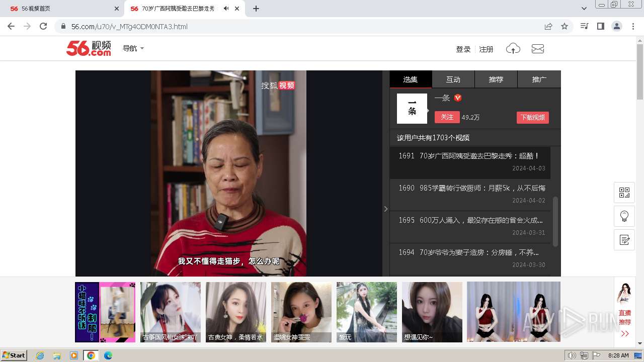Viewport: 644px width, 362px height.
Task: Click the 关注 follow button
Action: pos(447,117)
